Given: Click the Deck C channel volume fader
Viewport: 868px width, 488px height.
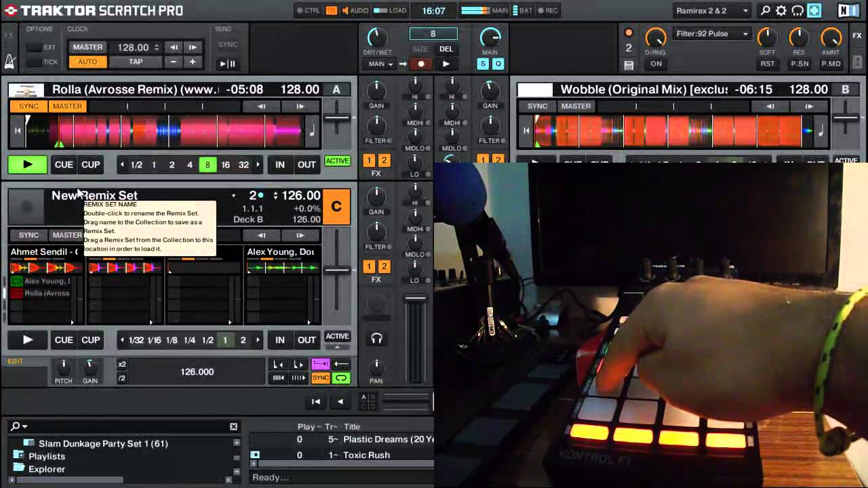Looking at the screenshot, I should click(415, 298).
